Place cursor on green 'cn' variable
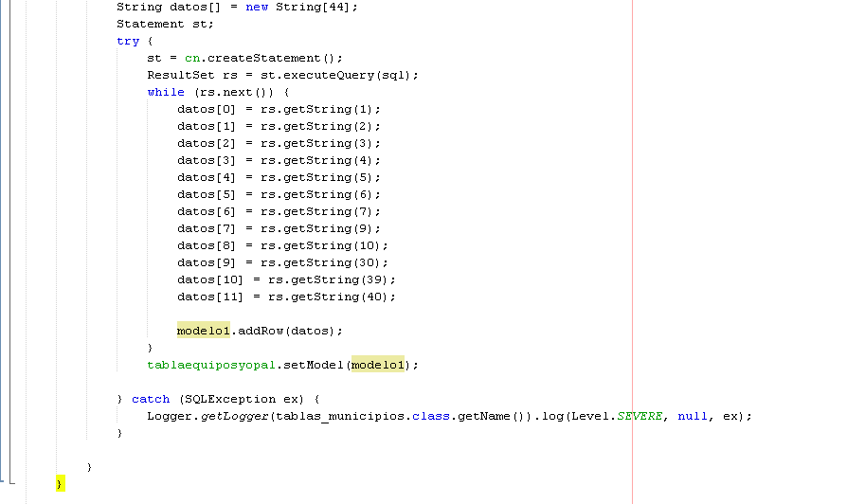This screenshot has width=847, height=504. [x=192, y=58]
